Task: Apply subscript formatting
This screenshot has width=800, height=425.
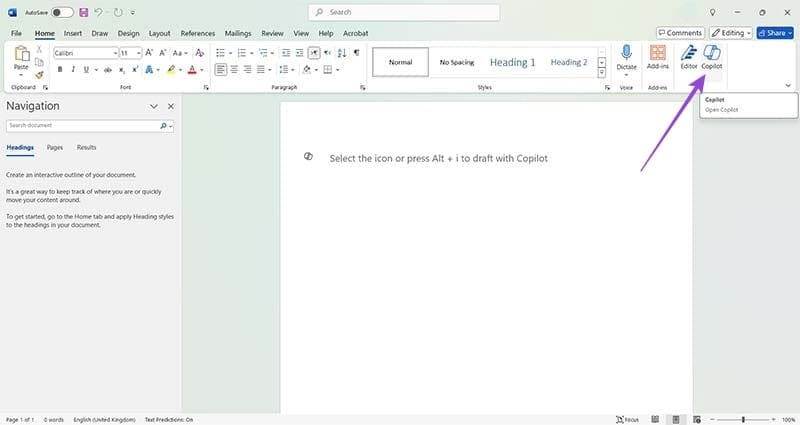Action: [121, 70]
